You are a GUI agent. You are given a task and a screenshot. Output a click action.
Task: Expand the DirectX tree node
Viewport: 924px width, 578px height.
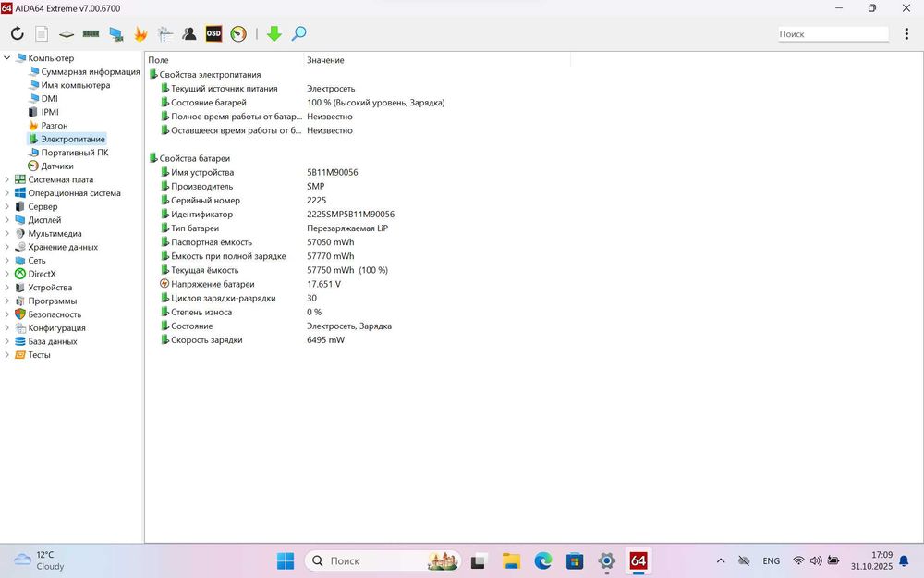click(7, 274)
